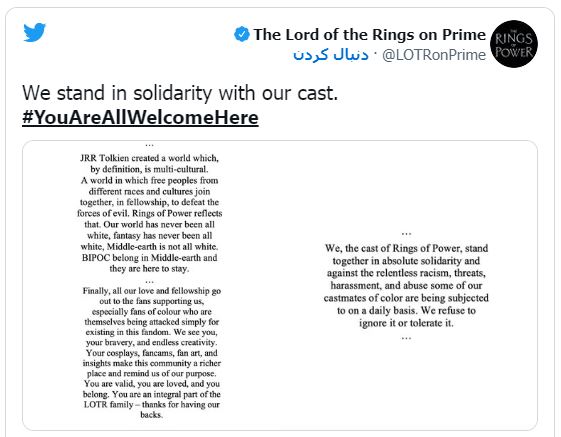
Task: Click the tweet text 'We stand in solidarity'
Action: 180,93
